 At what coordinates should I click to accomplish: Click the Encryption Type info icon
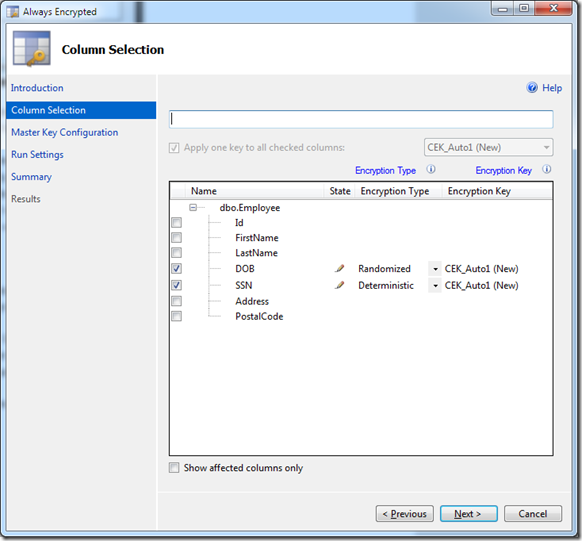pos(431,169)
